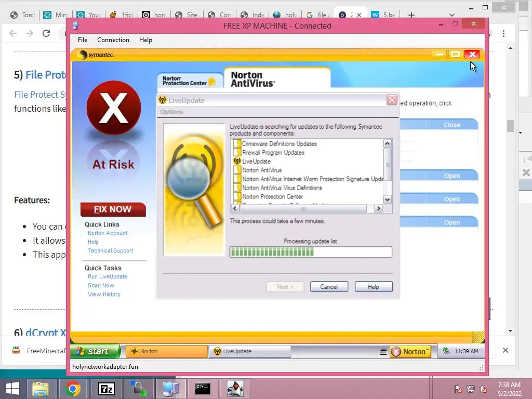The height and width of the screenshot is (399, 532).
Task: Switch to Norton in XP taskbar
Action: click(166, 351)
